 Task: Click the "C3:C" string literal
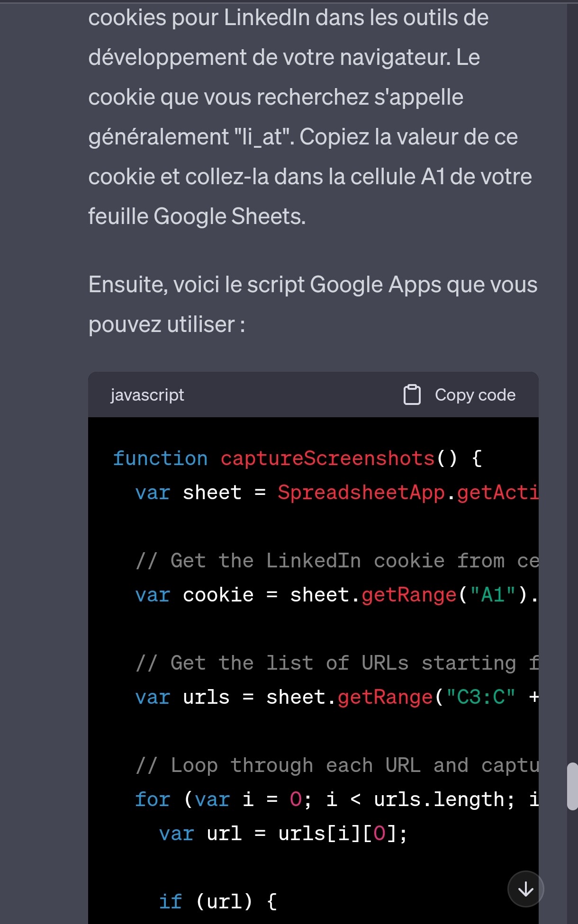tap(481, 697)
